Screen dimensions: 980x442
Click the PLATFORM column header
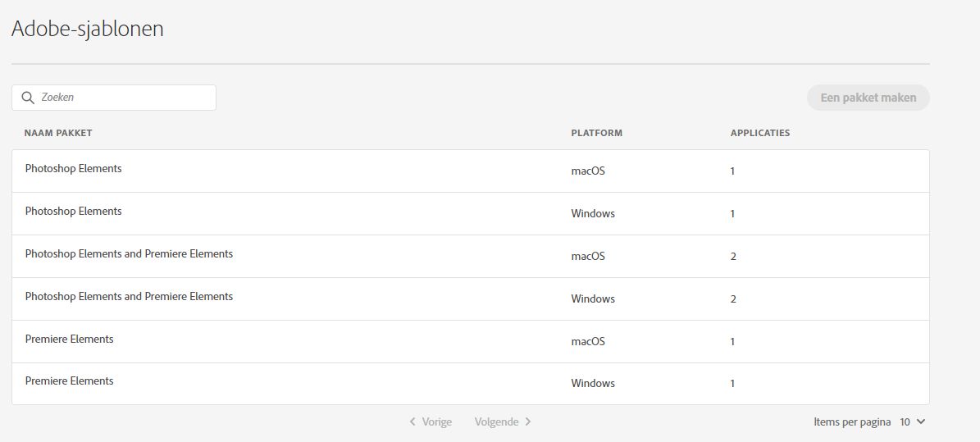point(596,133)
